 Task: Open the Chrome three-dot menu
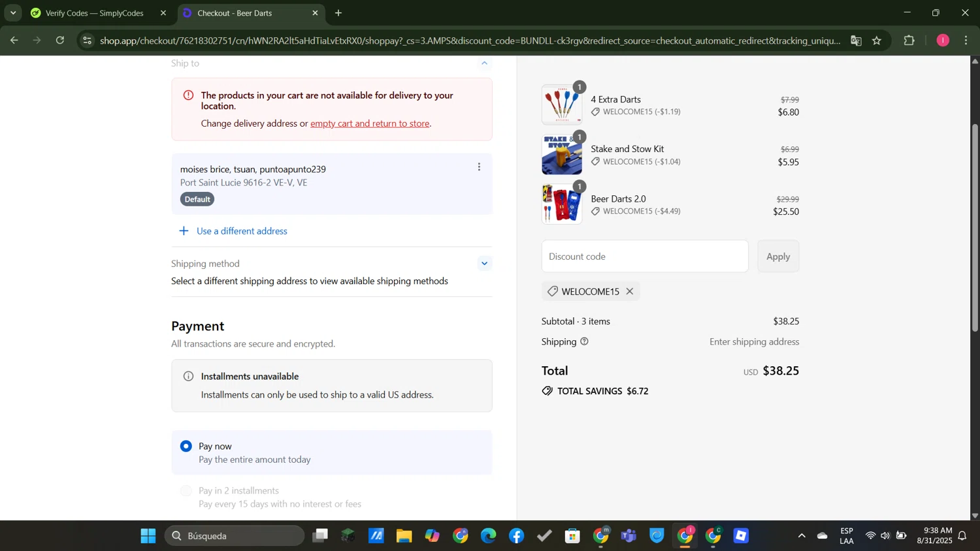[x=966, y=40]
